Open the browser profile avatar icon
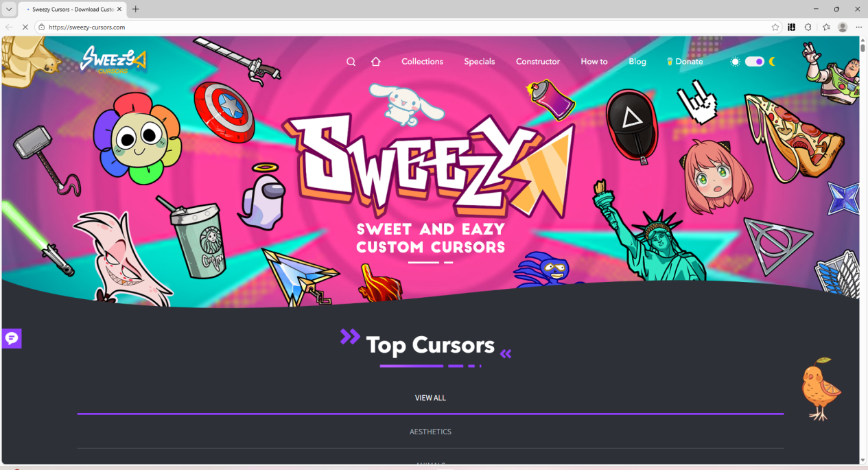Screen dimensions: 868x470 pos(843,27)
